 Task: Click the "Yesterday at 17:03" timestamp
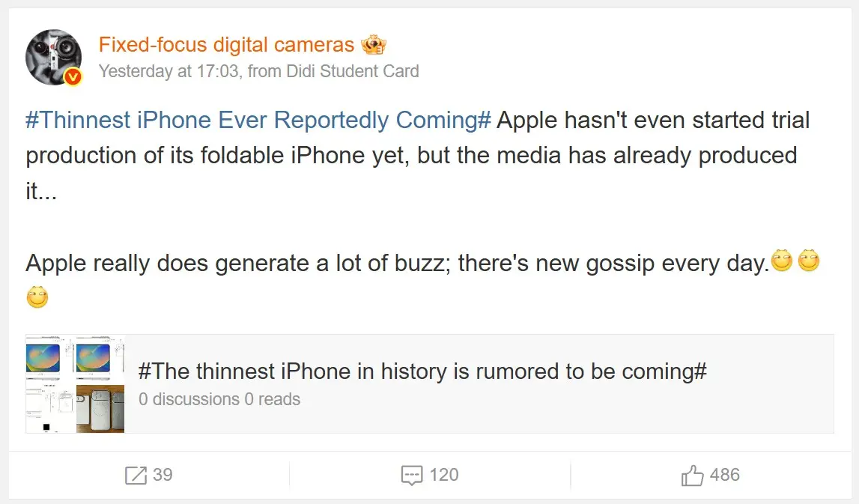tap(169, 71)
